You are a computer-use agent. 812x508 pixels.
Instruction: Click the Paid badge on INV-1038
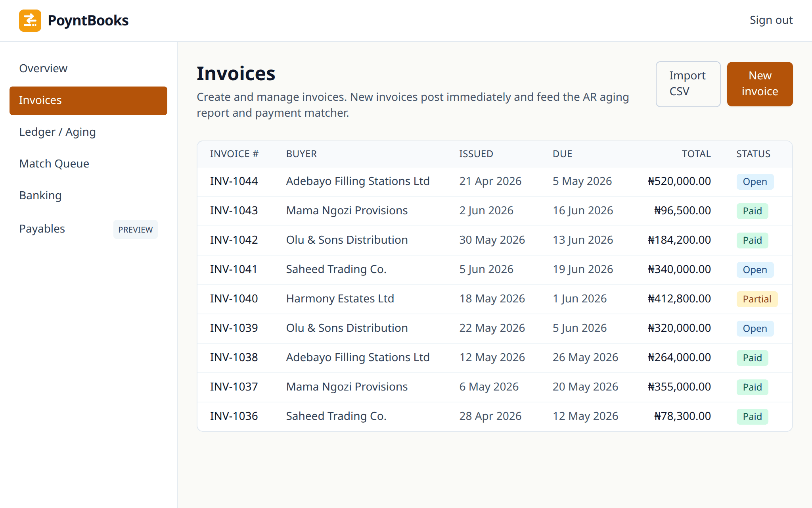[752, 358]
